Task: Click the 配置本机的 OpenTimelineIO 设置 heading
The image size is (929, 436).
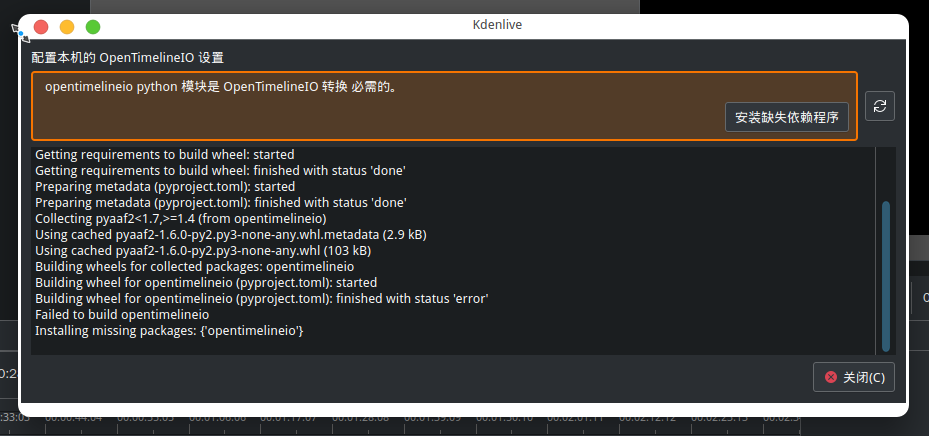Action: (128, 58)
